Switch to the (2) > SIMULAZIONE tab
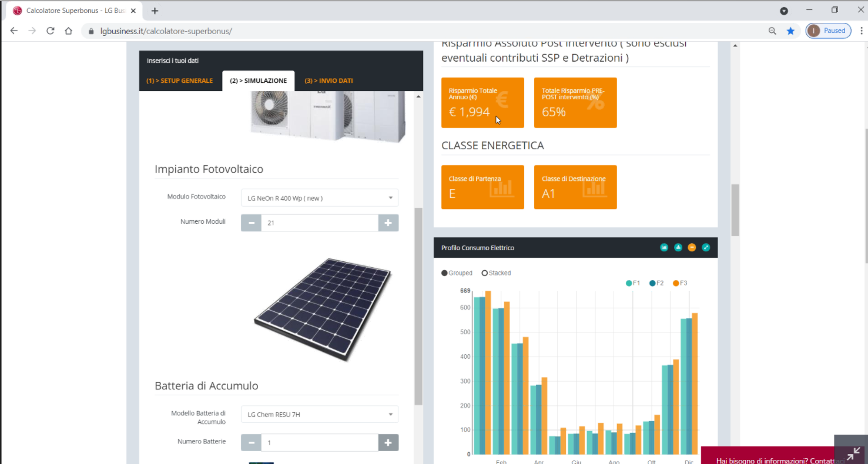The width and height of the screenshot is (868, 464). coord(259,80)
